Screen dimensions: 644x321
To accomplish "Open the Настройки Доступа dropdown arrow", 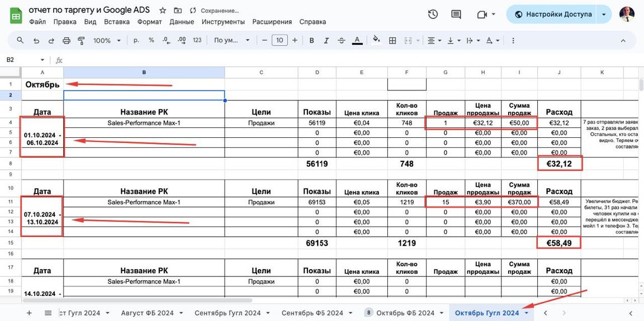I will [x=604, y=15].
